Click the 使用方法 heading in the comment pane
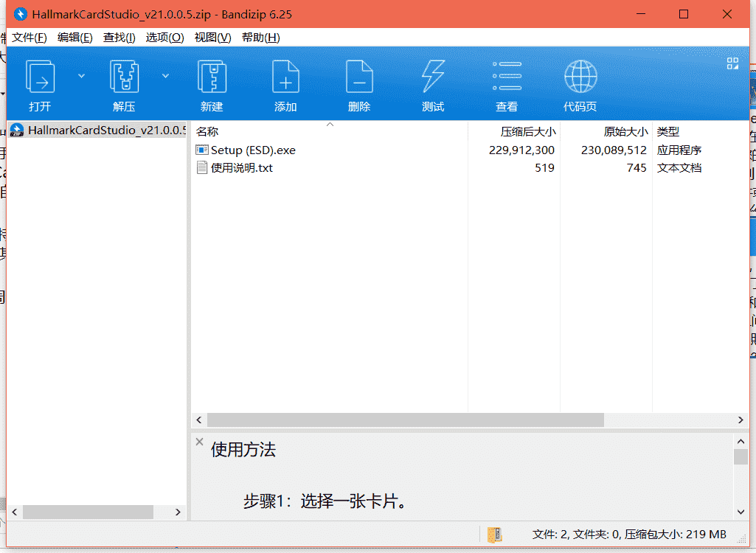756x553 pixels. tap(243, 449)
